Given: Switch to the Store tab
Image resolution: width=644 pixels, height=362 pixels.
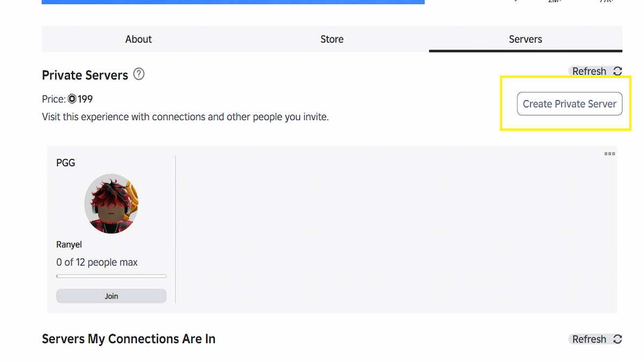Looking at the screenshot, I should (332, 39).
